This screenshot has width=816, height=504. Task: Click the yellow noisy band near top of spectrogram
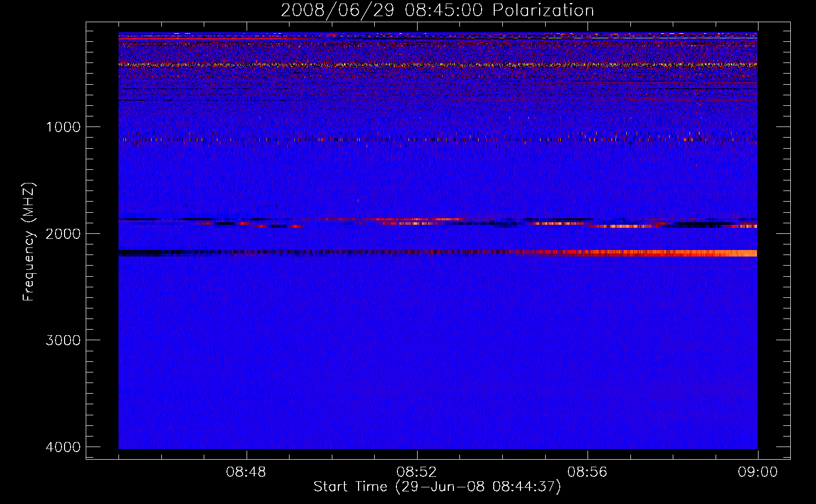tap(438, 65)
